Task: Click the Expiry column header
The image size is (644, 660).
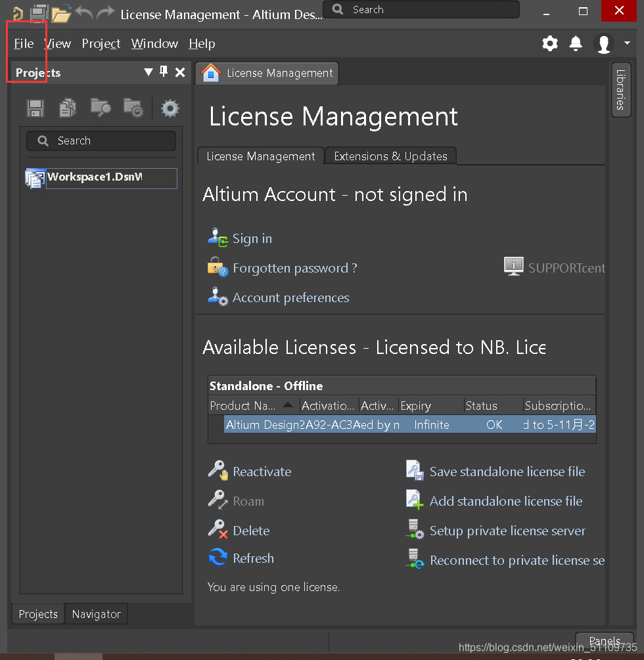Action: pos(431,406)
